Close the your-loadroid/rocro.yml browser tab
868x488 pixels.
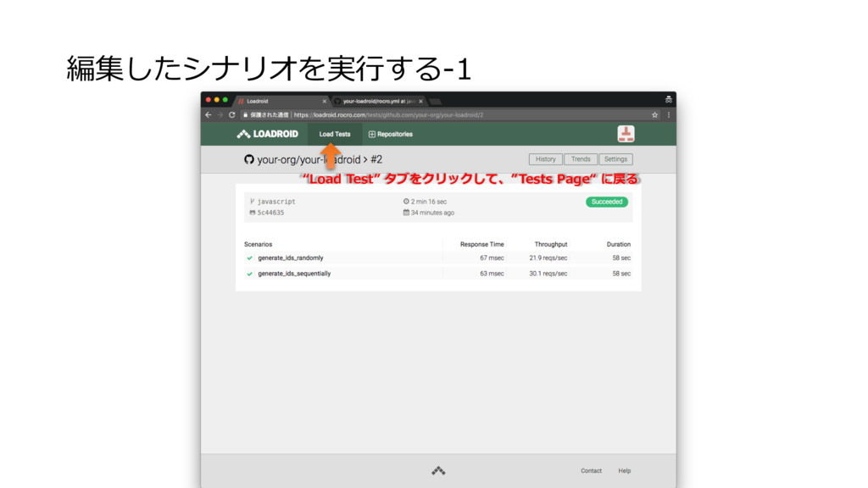(421, 102)
